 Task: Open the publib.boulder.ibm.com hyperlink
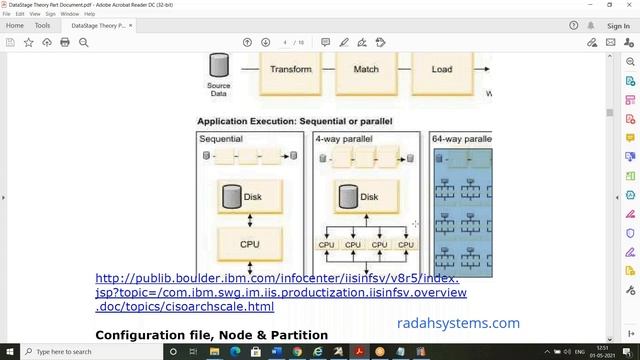coord(281,292)
